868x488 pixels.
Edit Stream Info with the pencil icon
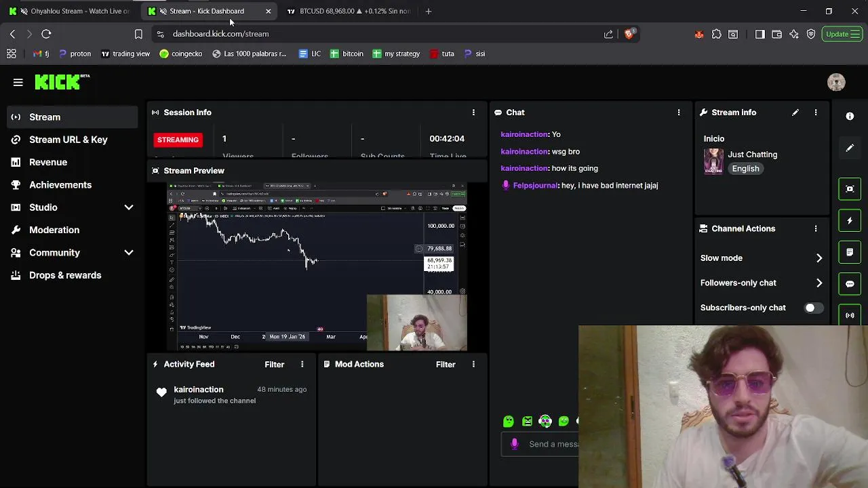[x=795, y=113]
